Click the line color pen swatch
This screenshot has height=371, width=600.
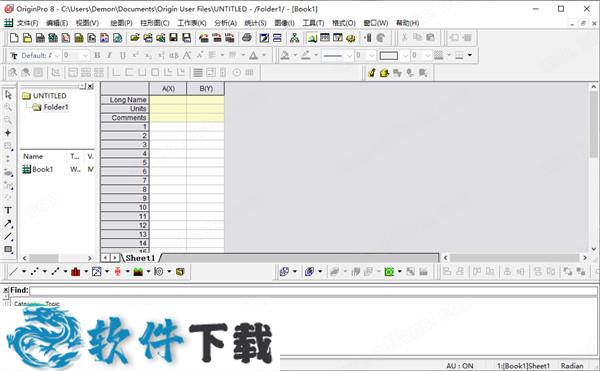click(305, 55)
